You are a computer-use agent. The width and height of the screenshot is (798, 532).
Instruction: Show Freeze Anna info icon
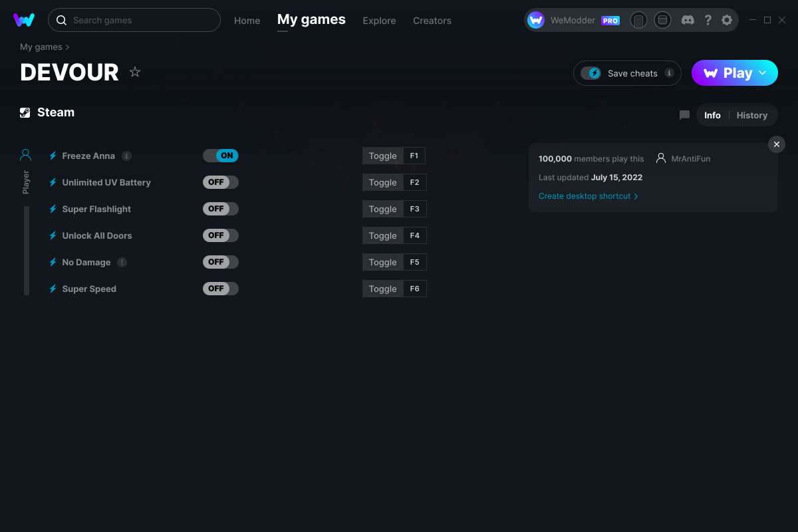pos(126,156)
